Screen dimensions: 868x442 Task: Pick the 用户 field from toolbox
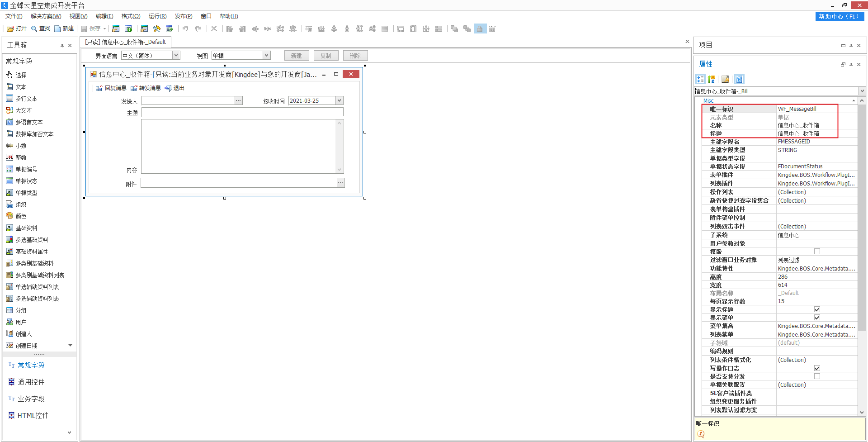tap(16, 322)
